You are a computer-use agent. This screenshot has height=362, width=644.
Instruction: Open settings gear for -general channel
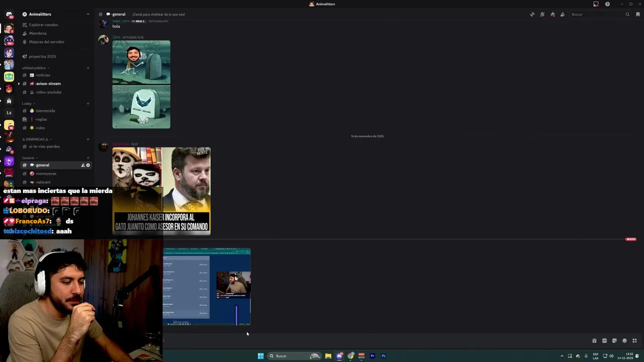click(88, 165)
